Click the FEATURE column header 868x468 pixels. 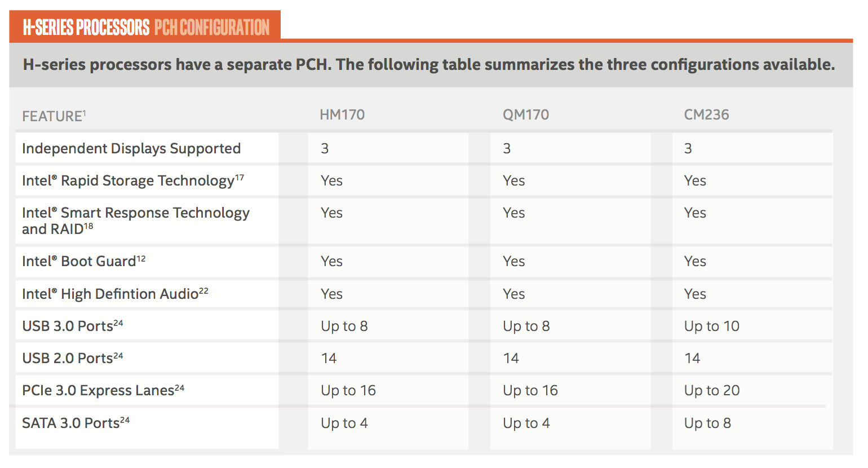54,116
